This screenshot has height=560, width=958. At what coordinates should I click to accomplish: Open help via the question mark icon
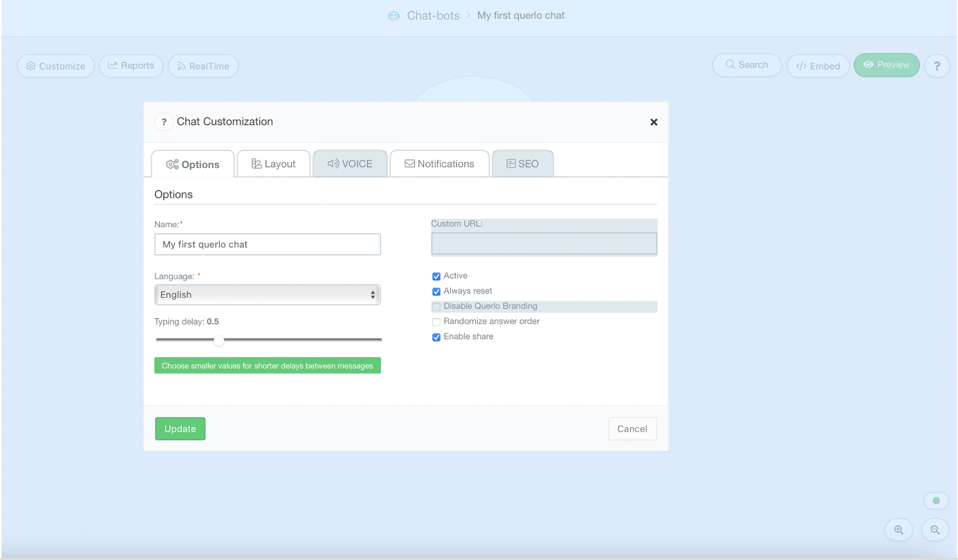point(937,66)
